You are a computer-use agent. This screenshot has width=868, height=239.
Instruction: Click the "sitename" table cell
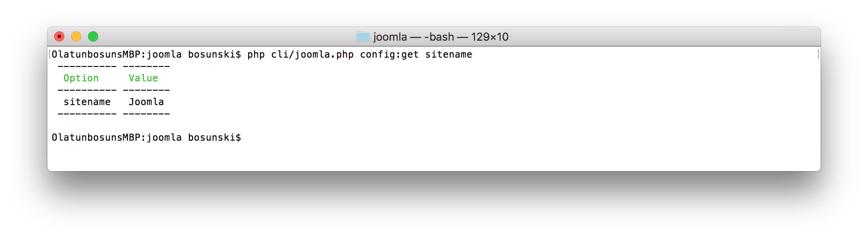point(87,102)
